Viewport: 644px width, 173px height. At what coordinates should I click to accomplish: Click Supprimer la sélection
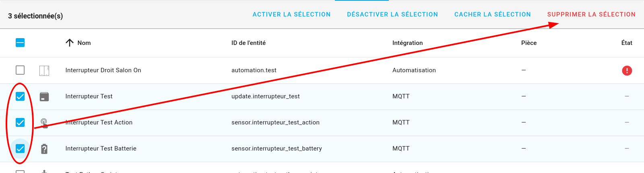point(591,14)
